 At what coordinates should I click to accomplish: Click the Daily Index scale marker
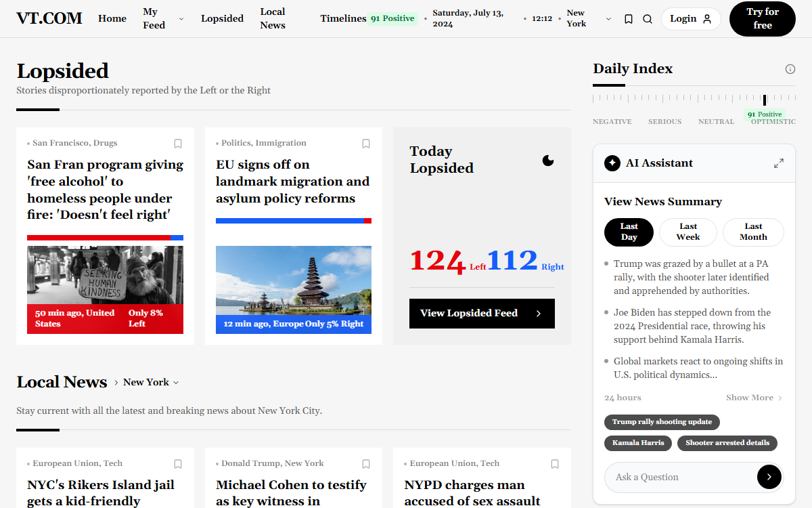[x=765, y=100]
